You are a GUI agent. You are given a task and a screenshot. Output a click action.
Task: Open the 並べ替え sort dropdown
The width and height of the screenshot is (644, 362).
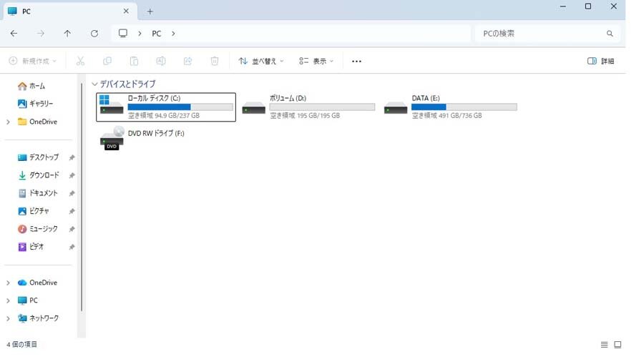(261, 61)
